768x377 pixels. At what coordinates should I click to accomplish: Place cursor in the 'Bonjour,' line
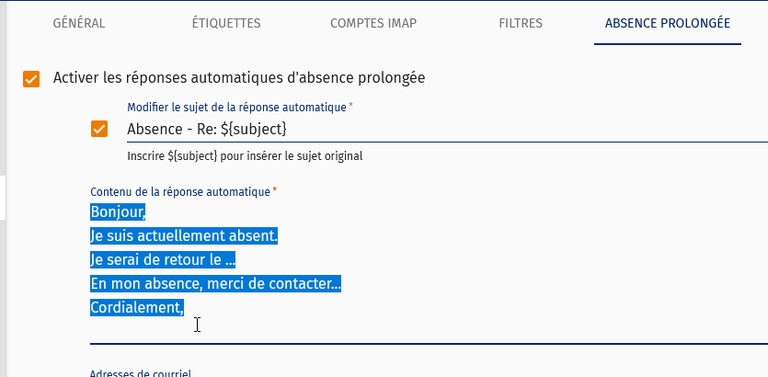point(118,212)
